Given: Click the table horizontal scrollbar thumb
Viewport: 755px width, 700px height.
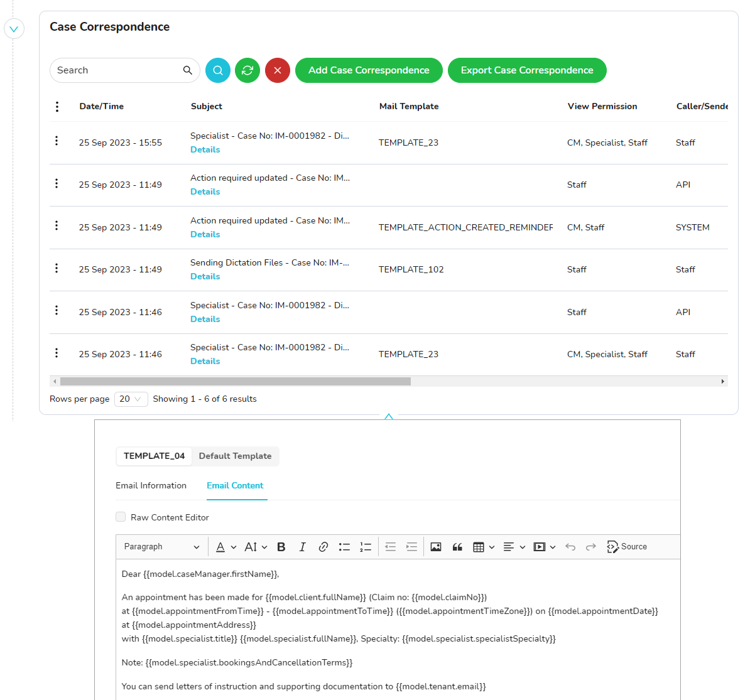Looking at the screenshot, I should [x=236, y=381].
